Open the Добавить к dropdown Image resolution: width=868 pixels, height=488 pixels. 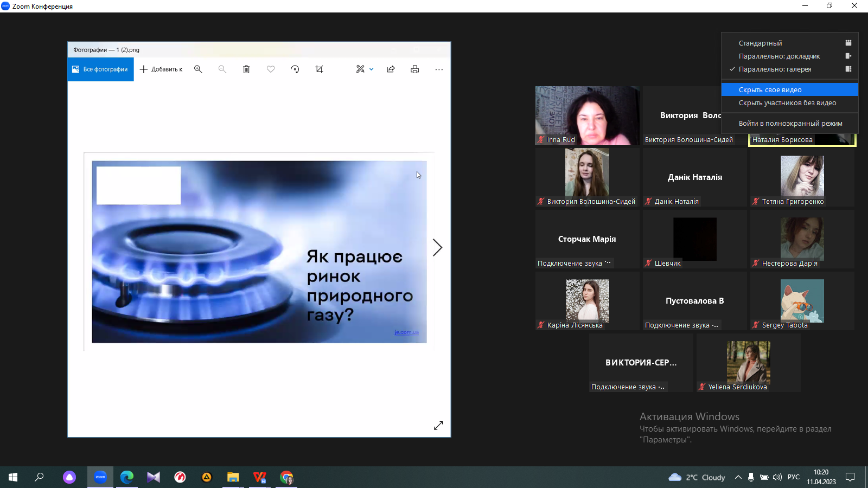tap(161, 69)
